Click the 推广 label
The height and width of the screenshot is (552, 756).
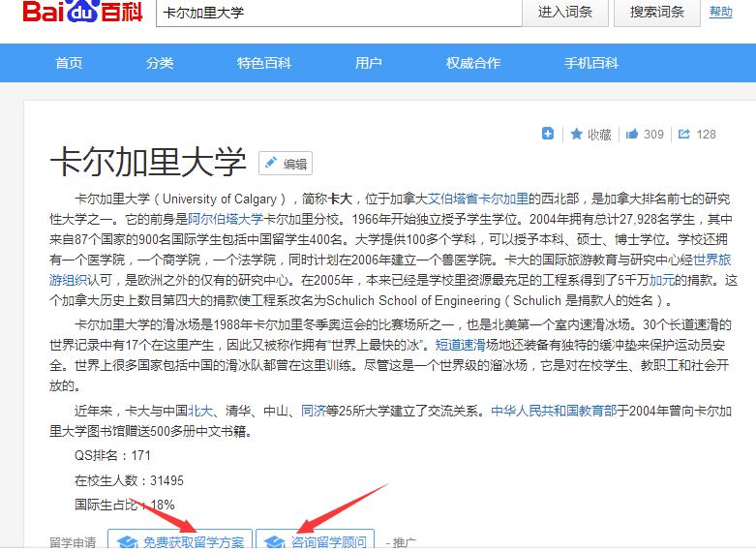[x=404, y=543]
